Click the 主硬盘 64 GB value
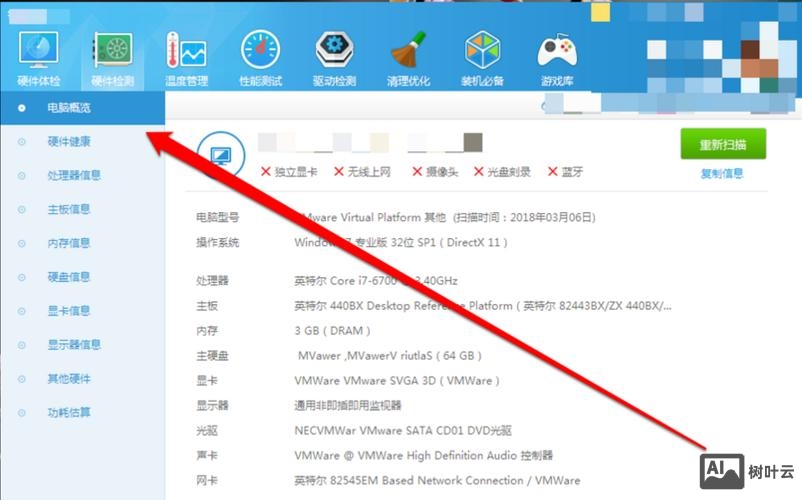The image size is (802, 500). (390, 355)
